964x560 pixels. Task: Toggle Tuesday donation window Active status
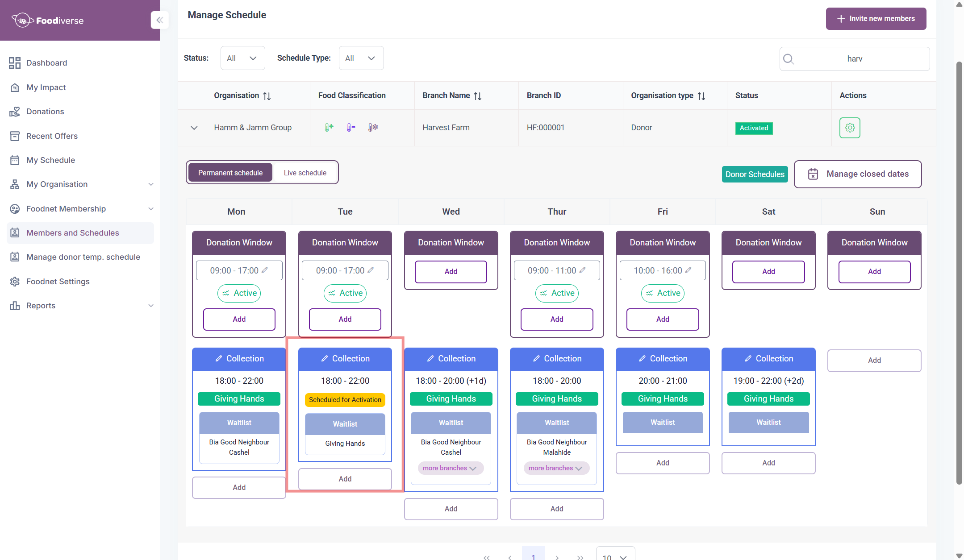(x=345, y=293)
